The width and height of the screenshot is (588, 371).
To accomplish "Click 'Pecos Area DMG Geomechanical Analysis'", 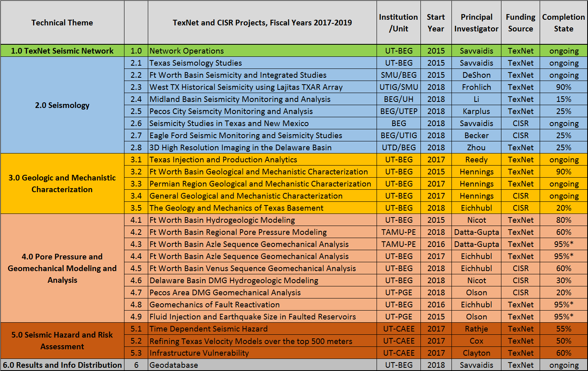I will pos(262,292).
